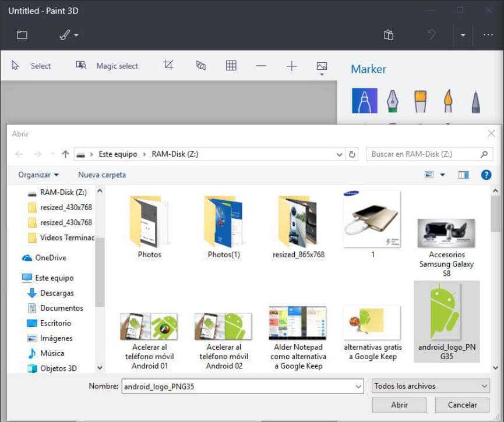Open the canvas options with the grid icon
The height and width of the screenshot is (422, 504).
click(231, 66)
